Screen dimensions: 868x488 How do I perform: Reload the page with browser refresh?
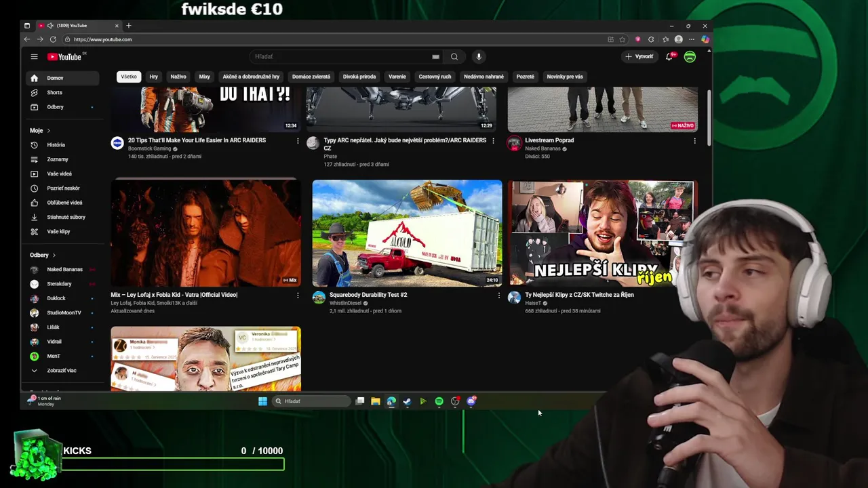click(x=53, y=39)
